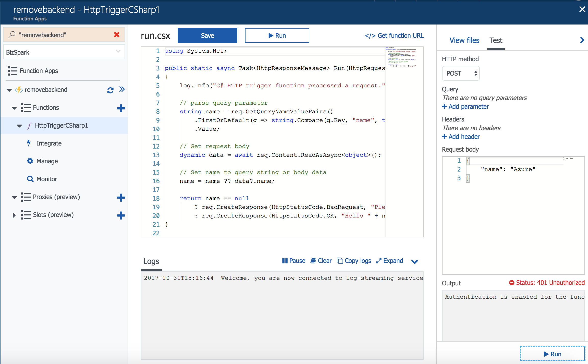Click the Status: 401 Unauthorized text

(550, 283)
